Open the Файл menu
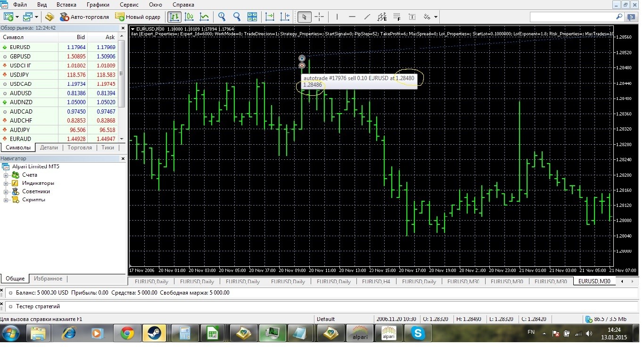Screen dimensions: 644x362 click(20, 5)
